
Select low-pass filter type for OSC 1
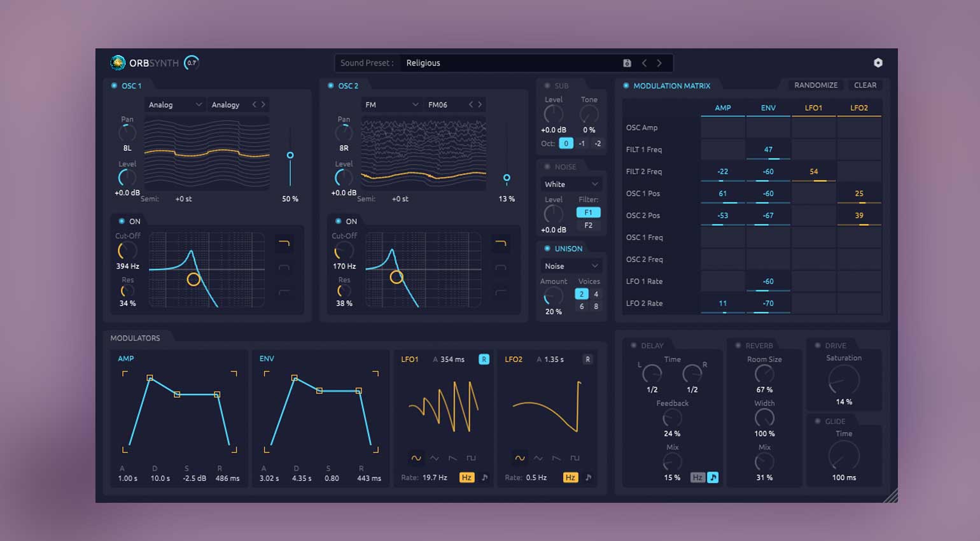pyautogui.click(x=284, y=243)
